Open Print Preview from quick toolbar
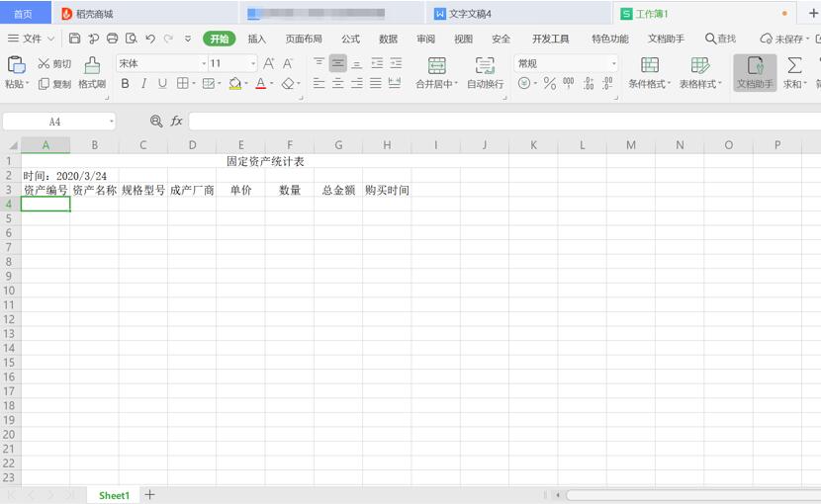 point(131,39)
